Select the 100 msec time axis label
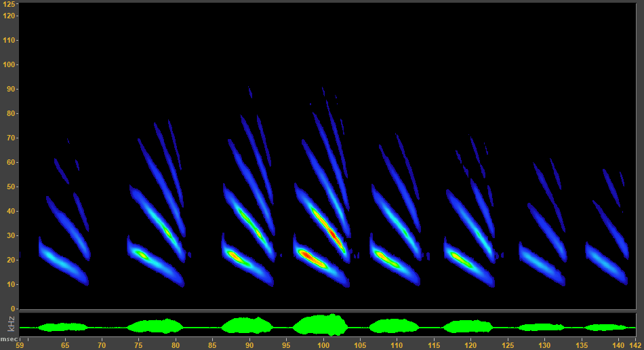Viewport: 644px width, 350px height. 323,345
